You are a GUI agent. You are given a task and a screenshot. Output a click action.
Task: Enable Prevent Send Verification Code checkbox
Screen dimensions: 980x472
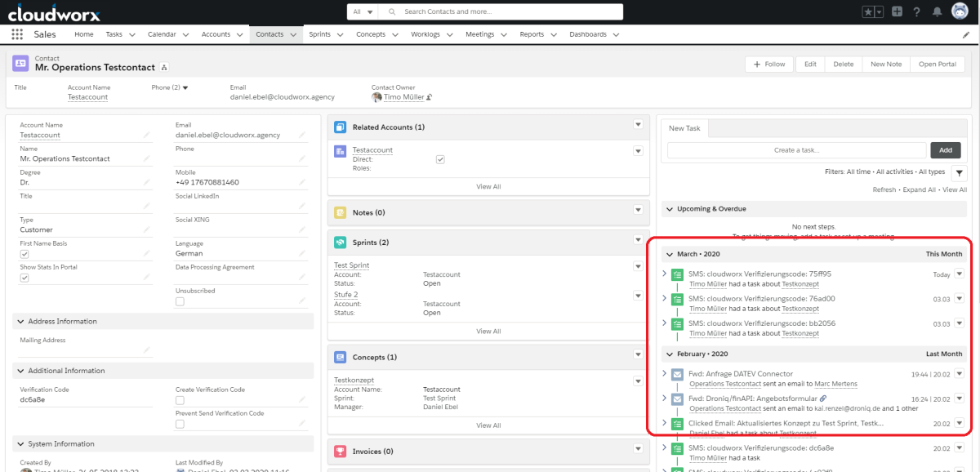click(x=180, y=424)
